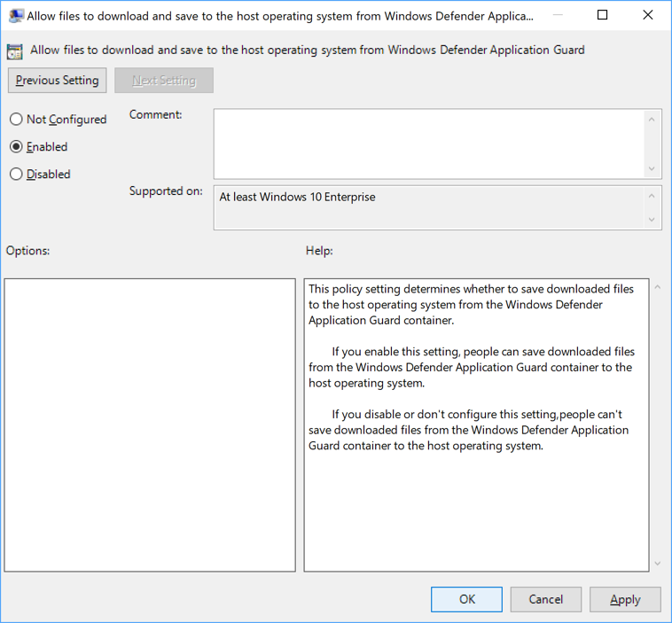
Task: Select the Not Configured radio button
Action: tap(16, 120)
